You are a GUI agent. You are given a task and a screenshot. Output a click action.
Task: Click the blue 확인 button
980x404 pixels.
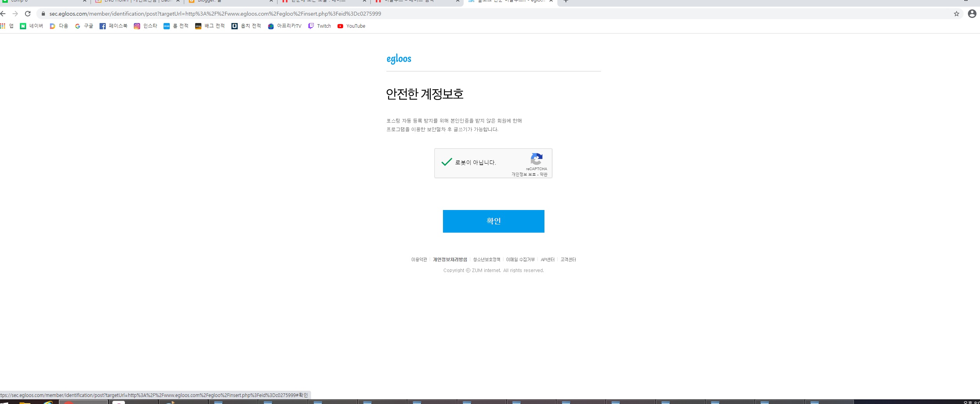(x=493, y=221)
